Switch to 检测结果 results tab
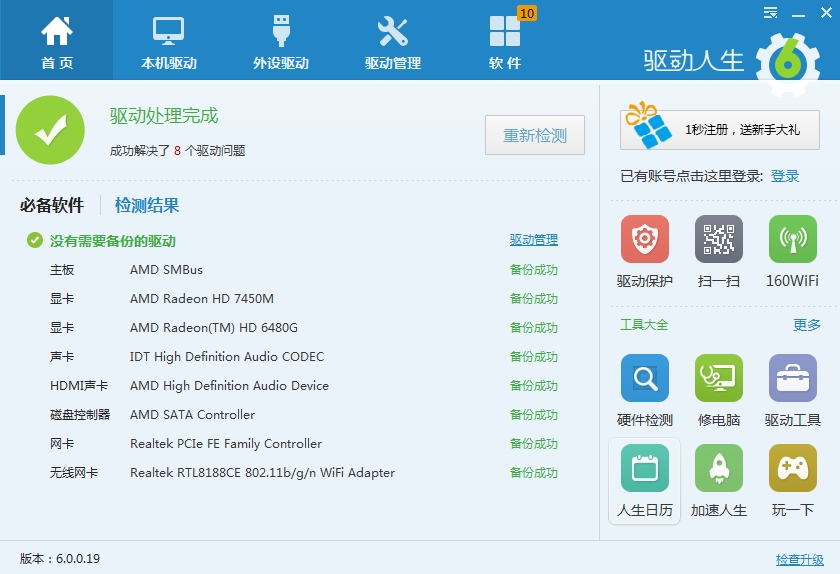840x574 pixels. click(x=147, y=206)
